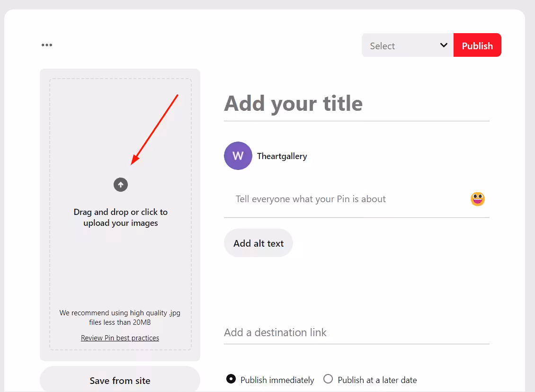Open the Review Pin best practices link
The height and width of the screenshot is (392, 535).
(x=120, y=338)
